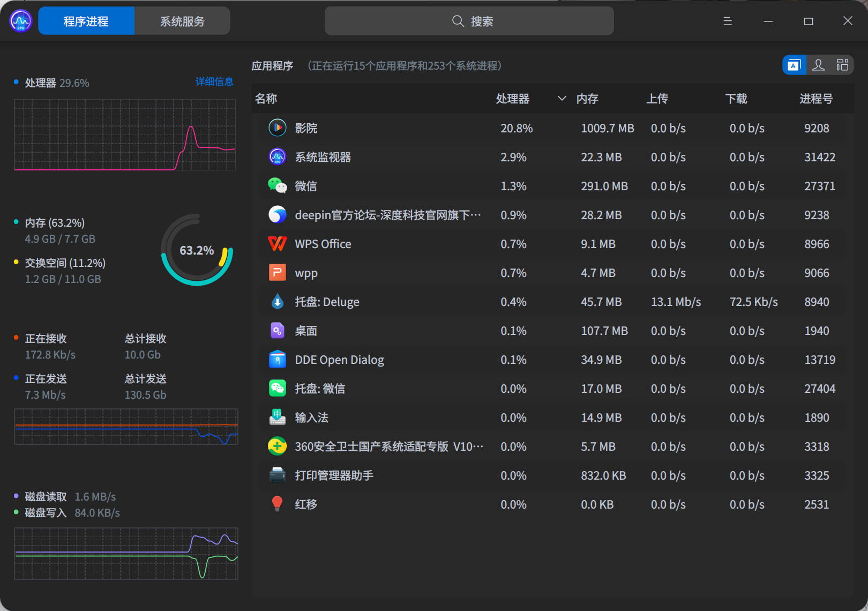Screen dimensions: 868x611
Task: Click the 红移 Redshift lamp icon
Action: (x=277, y=504)
